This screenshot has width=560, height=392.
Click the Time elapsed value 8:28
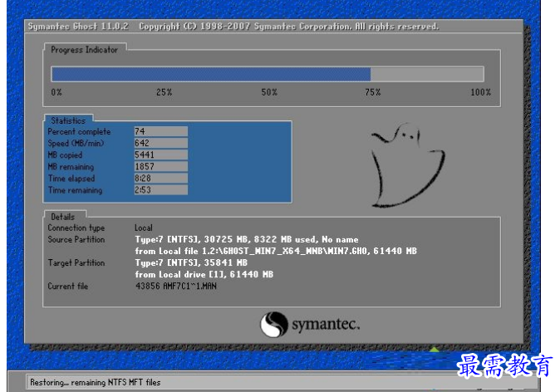pos(160,179)
